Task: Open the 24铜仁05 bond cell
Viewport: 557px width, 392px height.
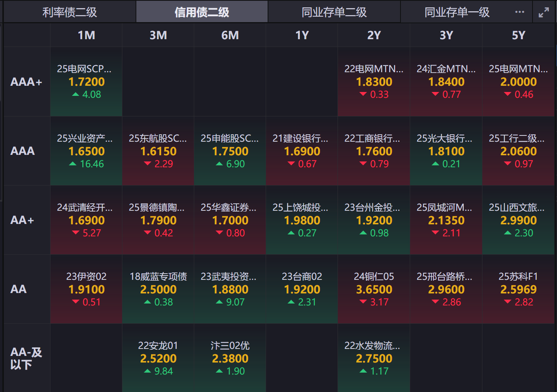Action: click(374, 289)
